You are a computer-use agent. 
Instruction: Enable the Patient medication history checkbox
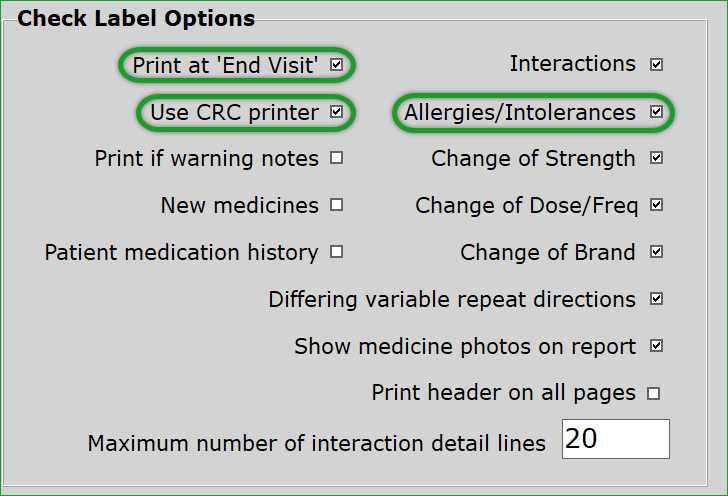pyautogui.click(x=337, y=252)
